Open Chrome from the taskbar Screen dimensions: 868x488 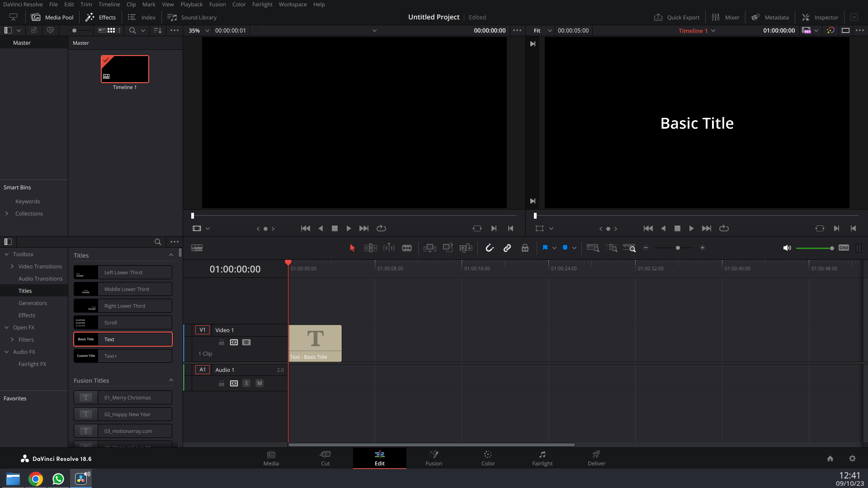[x=36, y=479]
